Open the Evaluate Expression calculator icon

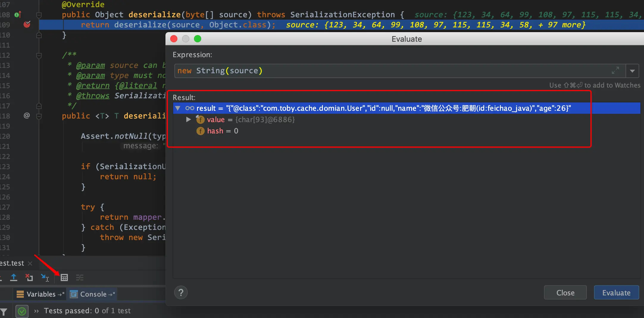pyautogui.click(x=64, y=278)
